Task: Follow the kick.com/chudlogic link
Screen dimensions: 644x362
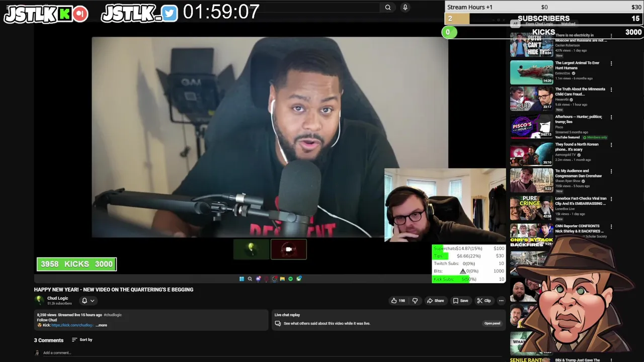Action: coord(72,325)
